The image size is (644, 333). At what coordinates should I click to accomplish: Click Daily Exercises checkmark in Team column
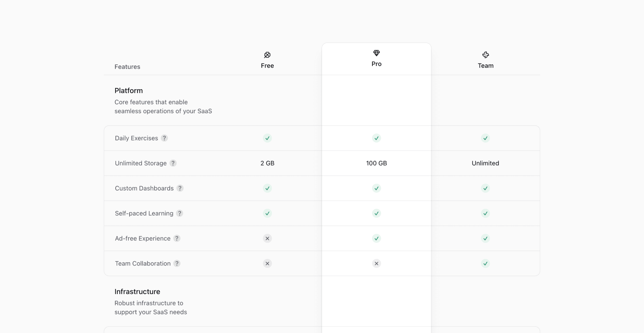(x=485, y=138)
